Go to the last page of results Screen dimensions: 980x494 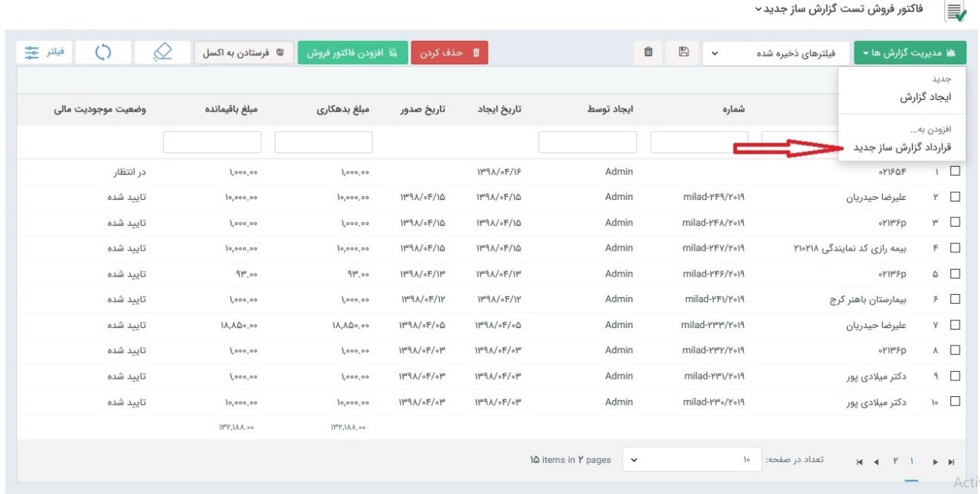click(858, 461)
